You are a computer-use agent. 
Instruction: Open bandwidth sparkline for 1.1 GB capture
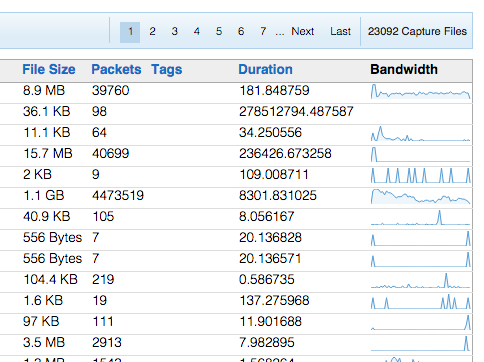[x=420, y=196]
